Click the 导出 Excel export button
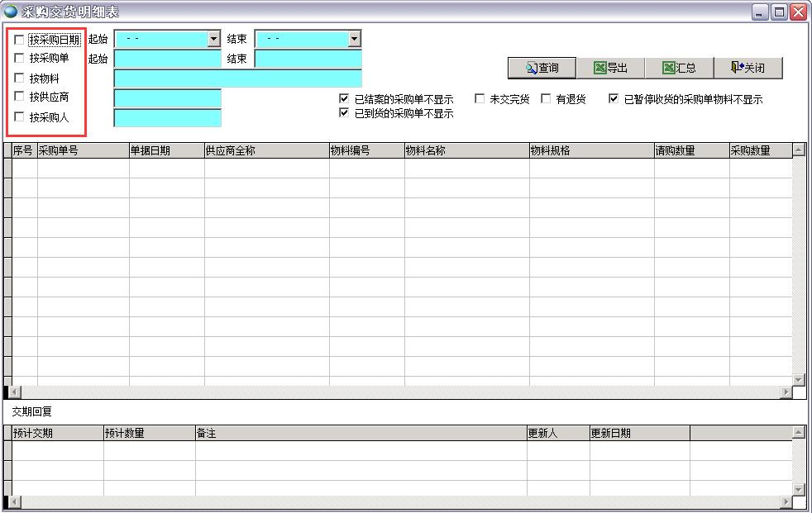This screenshot has height=513, width=812. click(610, 68)
